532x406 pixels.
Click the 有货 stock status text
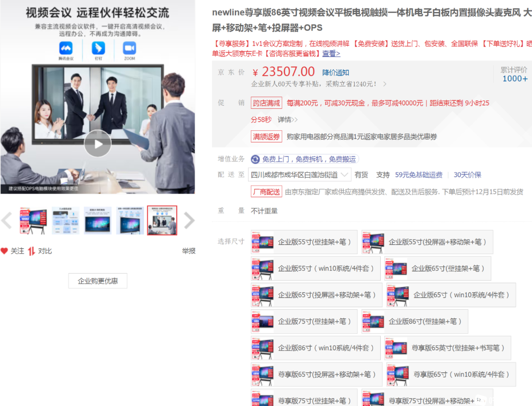coord(361,175)
